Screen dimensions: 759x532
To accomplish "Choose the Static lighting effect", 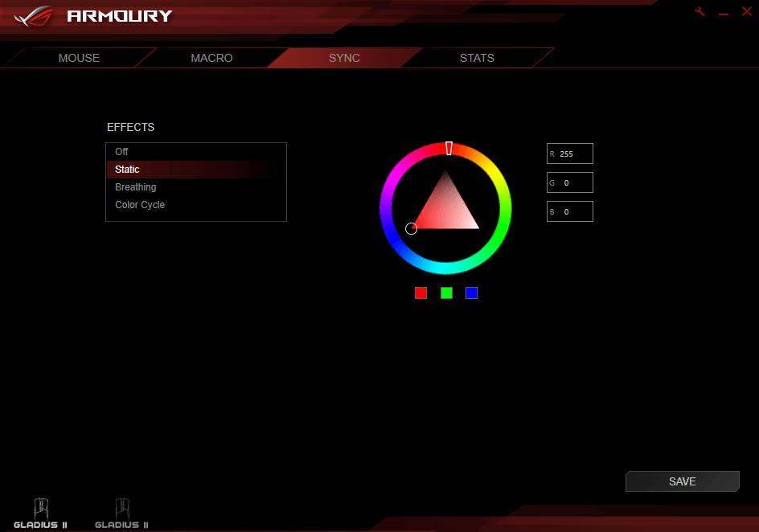I will pos(127,170).
